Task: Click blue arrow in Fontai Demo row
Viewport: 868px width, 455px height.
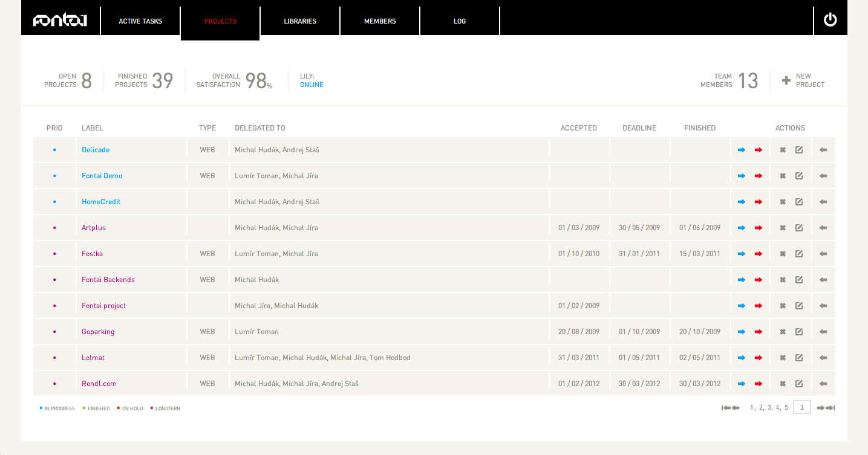Action: tap(742, 176)
